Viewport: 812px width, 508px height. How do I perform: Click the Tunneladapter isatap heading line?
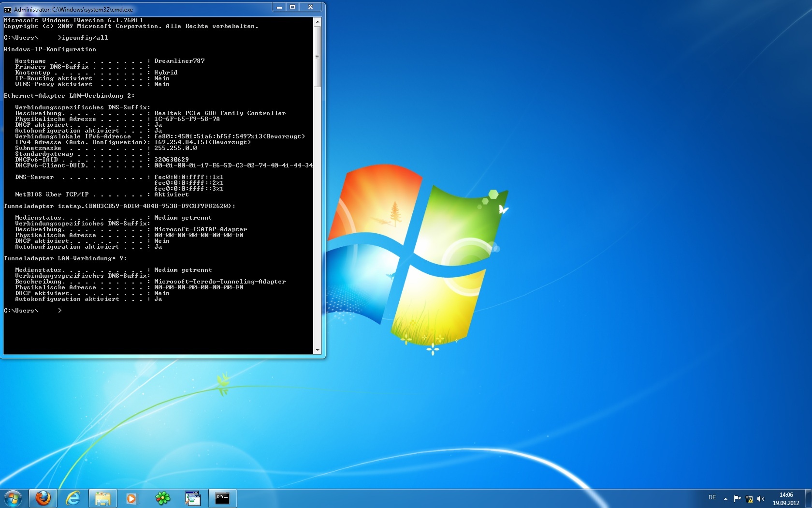[x=119, y=206]
